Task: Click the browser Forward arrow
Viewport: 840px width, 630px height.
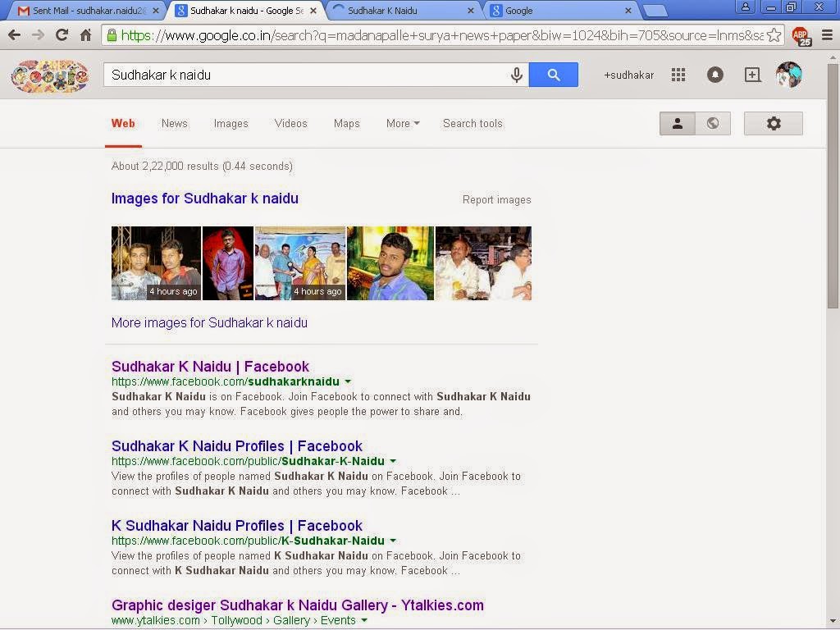Action: click(38, 35)
